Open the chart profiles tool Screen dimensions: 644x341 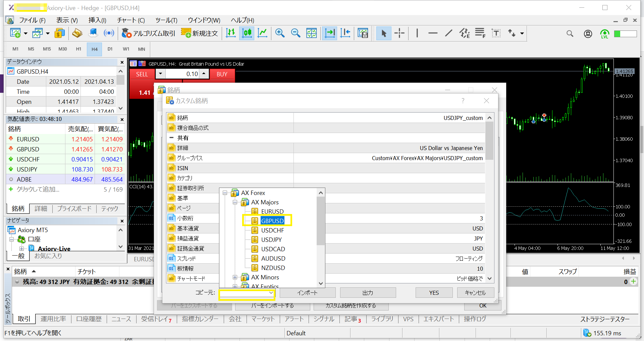pyautogui.click(x=37, y=33)
